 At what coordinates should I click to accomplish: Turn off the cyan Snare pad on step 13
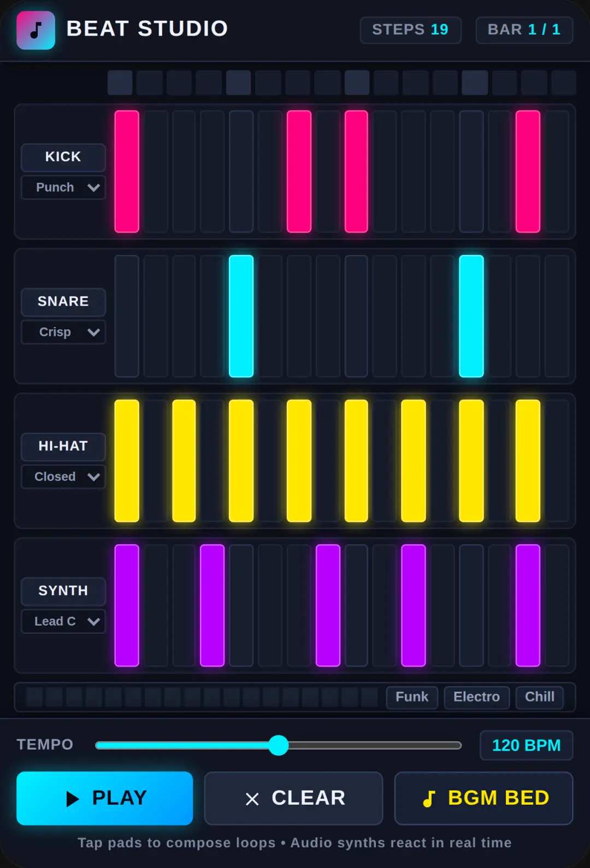click(471, 316)
